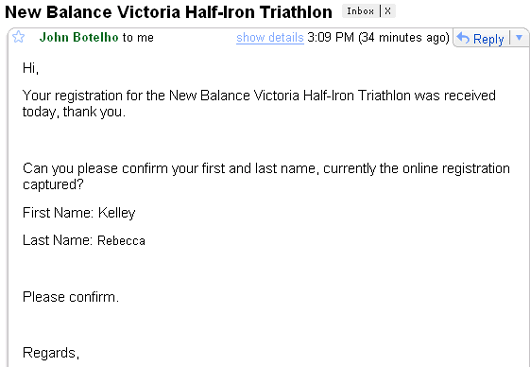This screenshot has height=367, width=530.
Task: Click the 'Please confirm.' line
Action: point(71,297)
